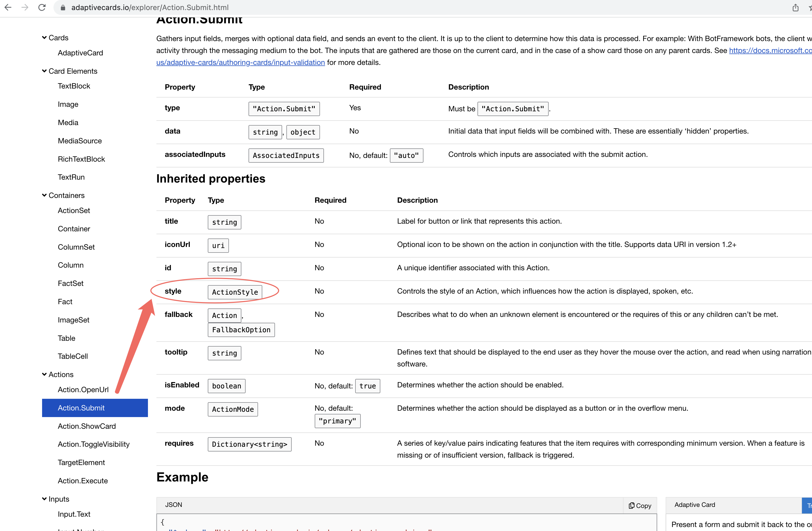Copy the JSON example code
Viewport: 812px width, 531px height.
(640, 505)
